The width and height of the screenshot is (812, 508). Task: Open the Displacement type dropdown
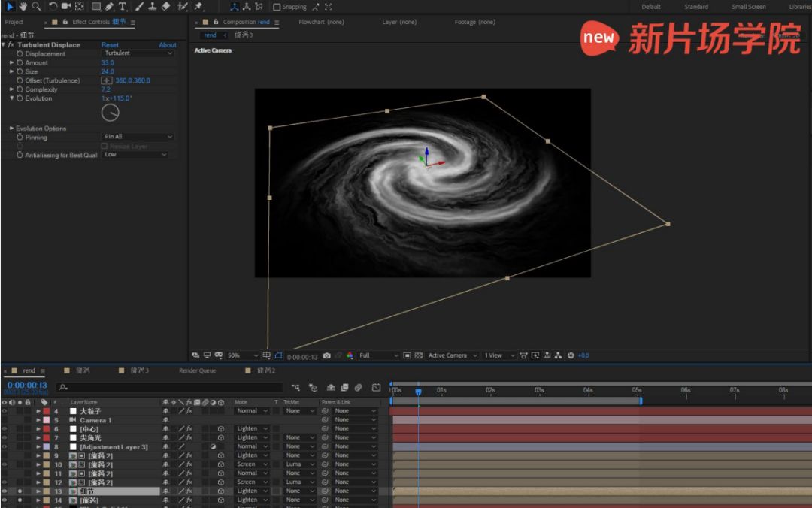pyautogui.click(x=138, y=53)
